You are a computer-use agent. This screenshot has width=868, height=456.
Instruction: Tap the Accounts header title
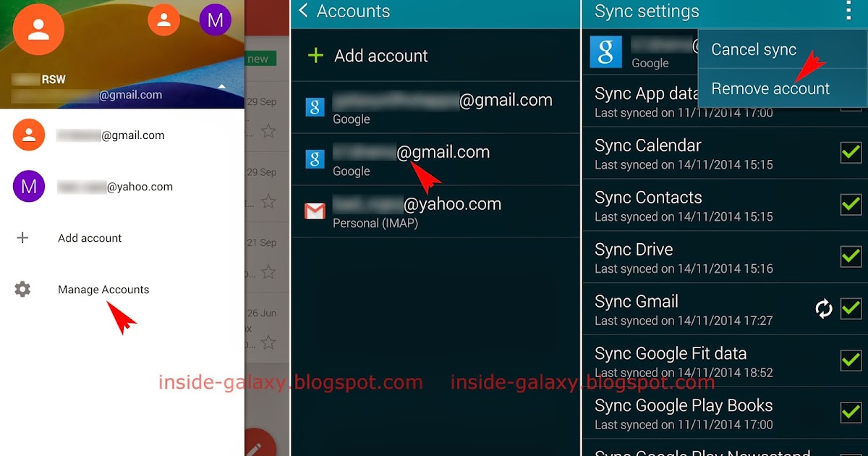(x=353, y=11)
